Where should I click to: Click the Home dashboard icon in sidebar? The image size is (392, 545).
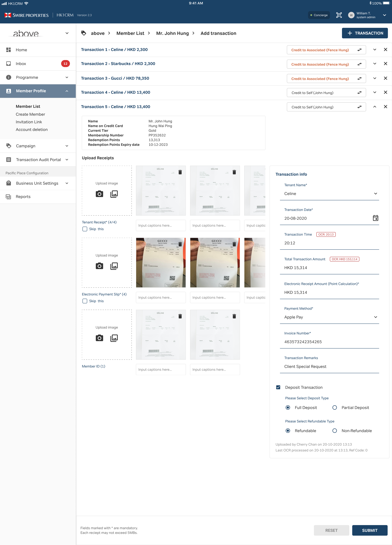click(9, 50)
